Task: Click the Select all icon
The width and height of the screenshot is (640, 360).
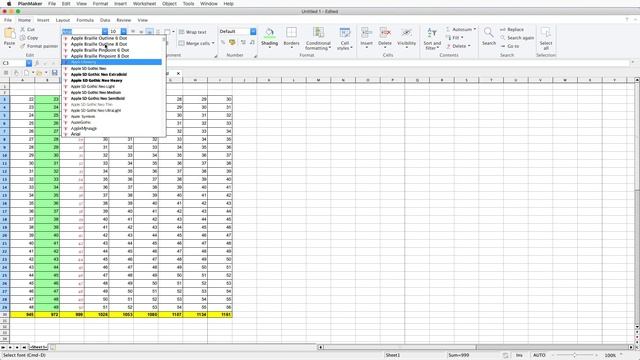Action: (546, 33)
